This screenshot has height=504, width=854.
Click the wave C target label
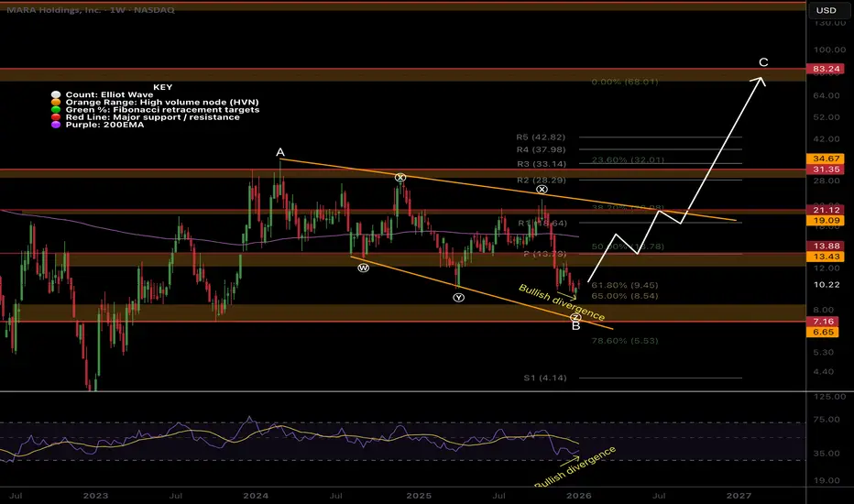point(763,62)
